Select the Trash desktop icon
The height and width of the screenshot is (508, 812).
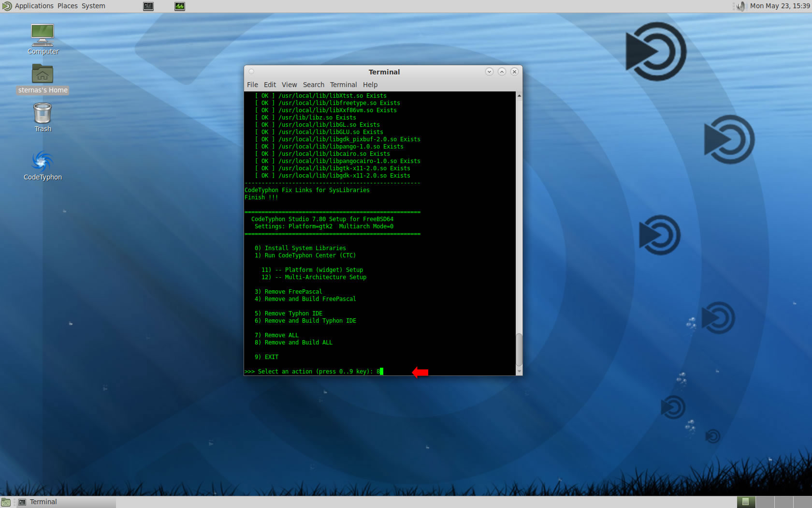tap(43, 118)
